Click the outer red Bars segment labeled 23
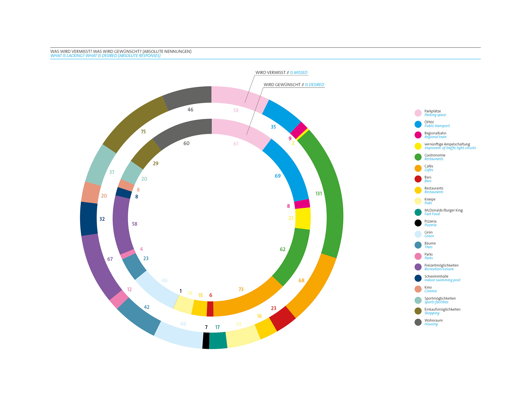The image size is (532, 399). [282, 319]
